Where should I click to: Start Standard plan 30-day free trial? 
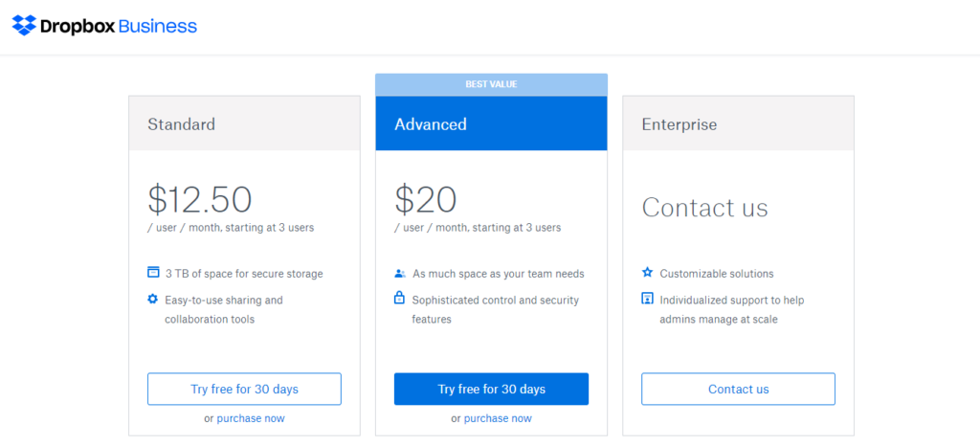pyautogui.click(x=244, y=389)
